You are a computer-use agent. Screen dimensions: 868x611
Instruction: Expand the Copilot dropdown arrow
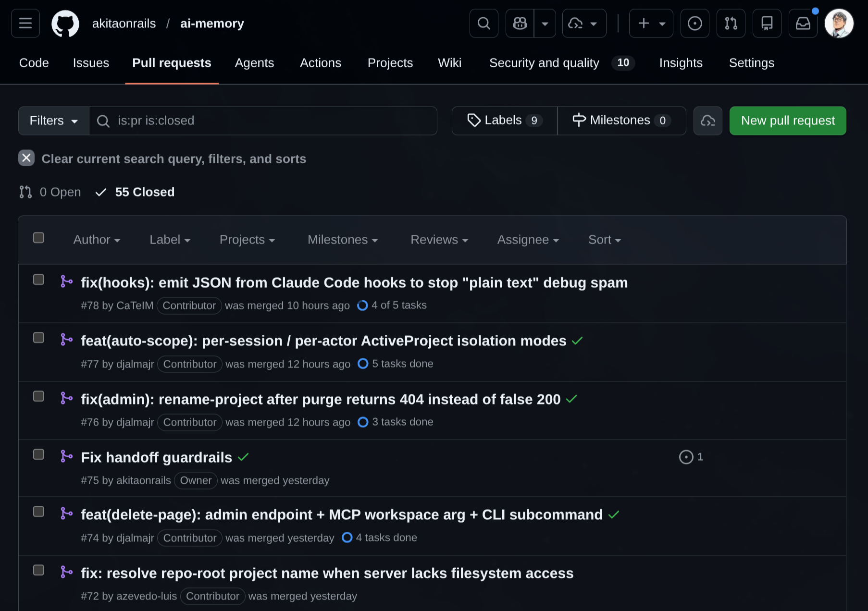(545, 24)
